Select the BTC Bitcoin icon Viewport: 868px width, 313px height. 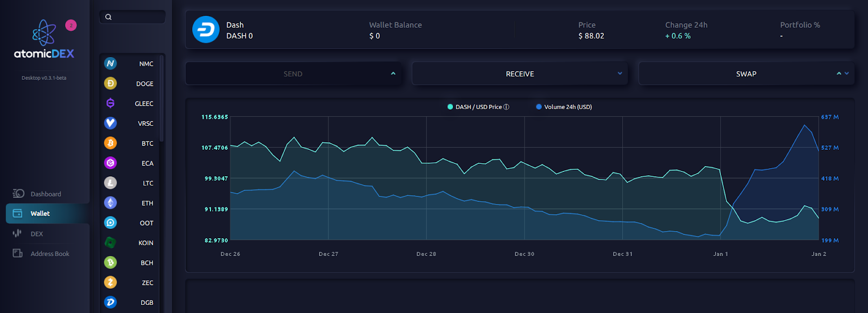coord(111,143)
